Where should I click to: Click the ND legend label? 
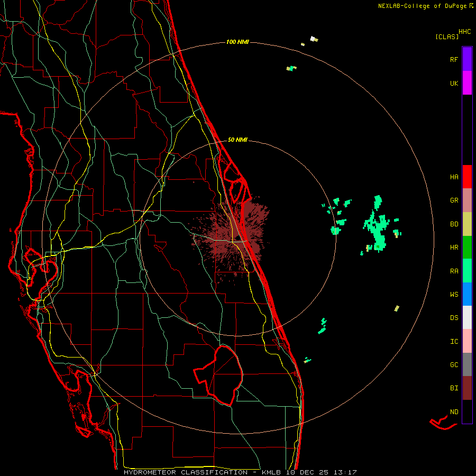pos(454,412)
